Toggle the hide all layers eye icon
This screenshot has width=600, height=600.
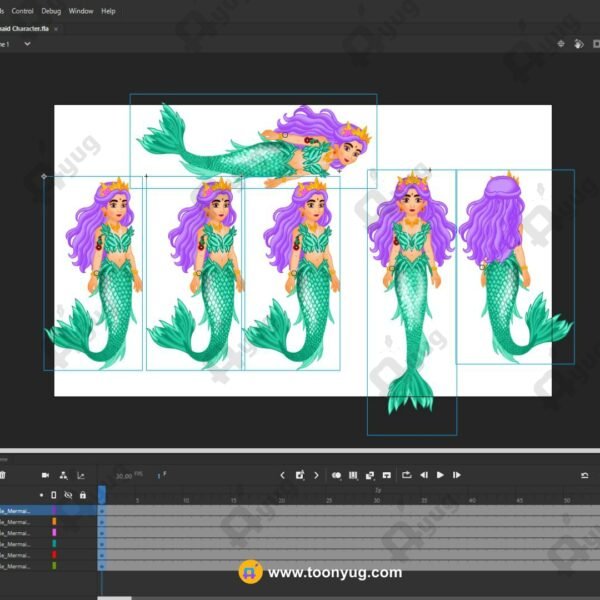(x=68, y=495)
